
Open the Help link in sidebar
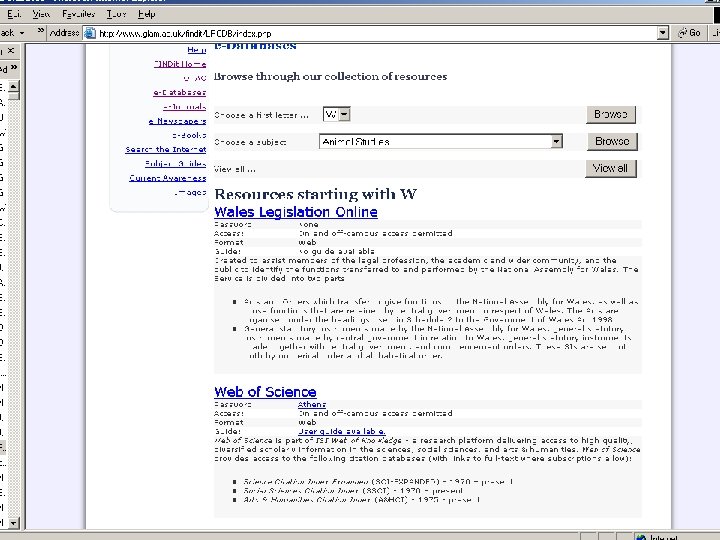197,50
